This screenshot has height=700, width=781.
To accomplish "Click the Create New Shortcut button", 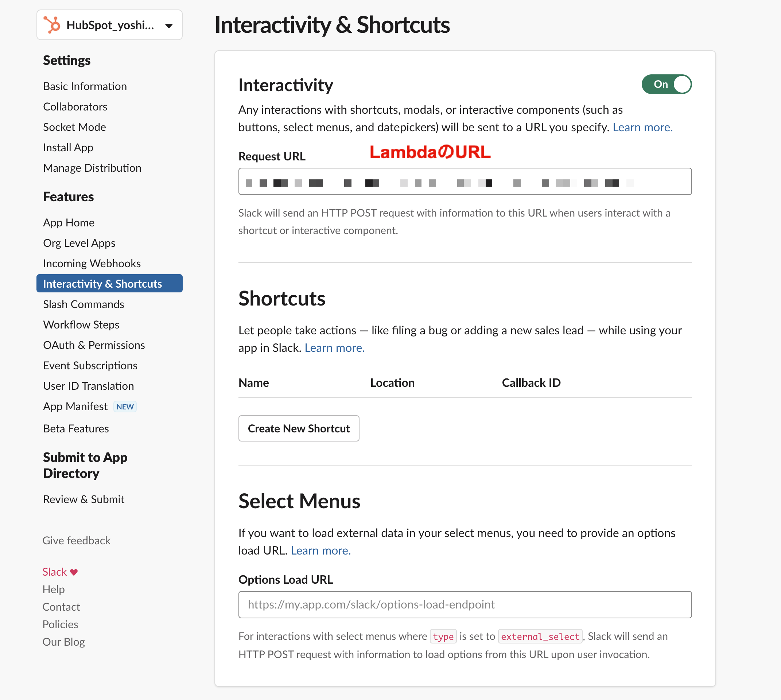I will coord(299,428).
